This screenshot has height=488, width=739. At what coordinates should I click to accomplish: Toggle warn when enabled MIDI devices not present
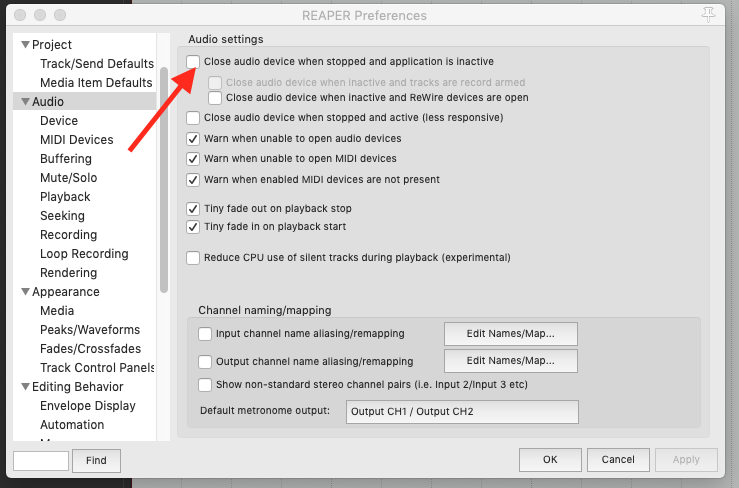193,180
